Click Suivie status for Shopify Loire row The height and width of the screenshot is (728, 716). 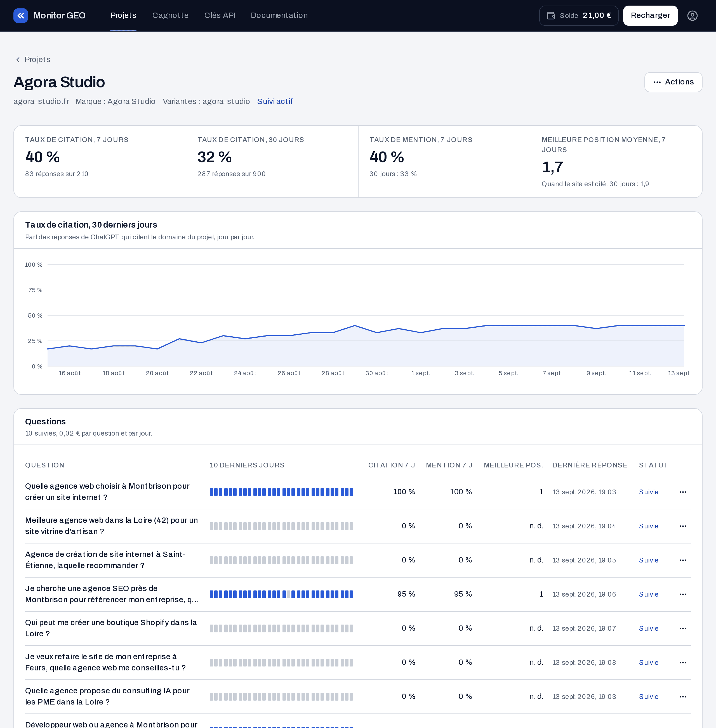click(x=648, y=628)
